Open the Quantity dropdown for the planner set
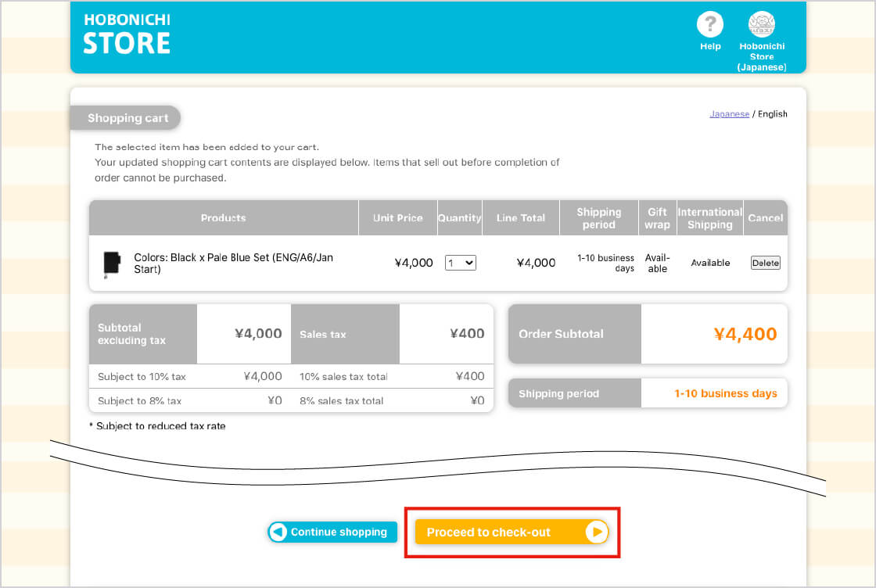 [x=460, y=264]
